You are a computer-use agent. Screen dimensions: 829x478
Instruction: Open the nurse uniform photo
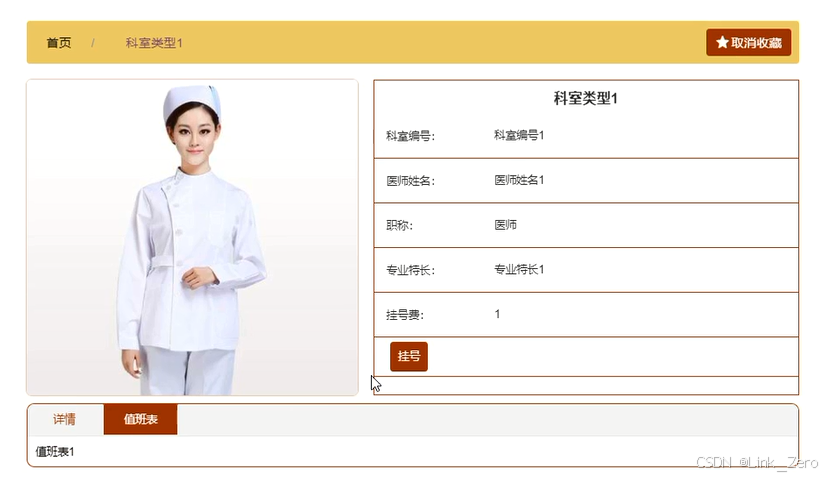192,237
